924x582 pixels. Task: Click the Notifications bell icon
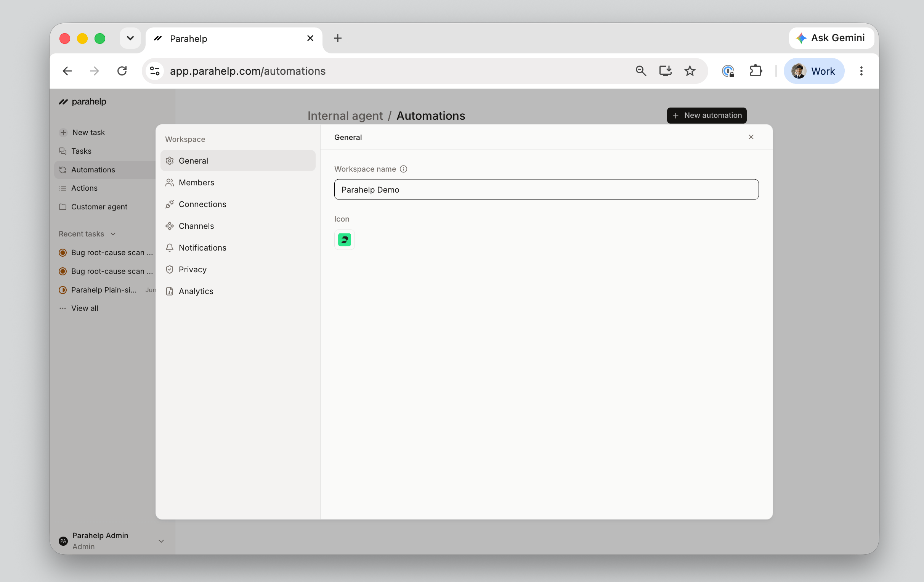click(x=170, y=248)
